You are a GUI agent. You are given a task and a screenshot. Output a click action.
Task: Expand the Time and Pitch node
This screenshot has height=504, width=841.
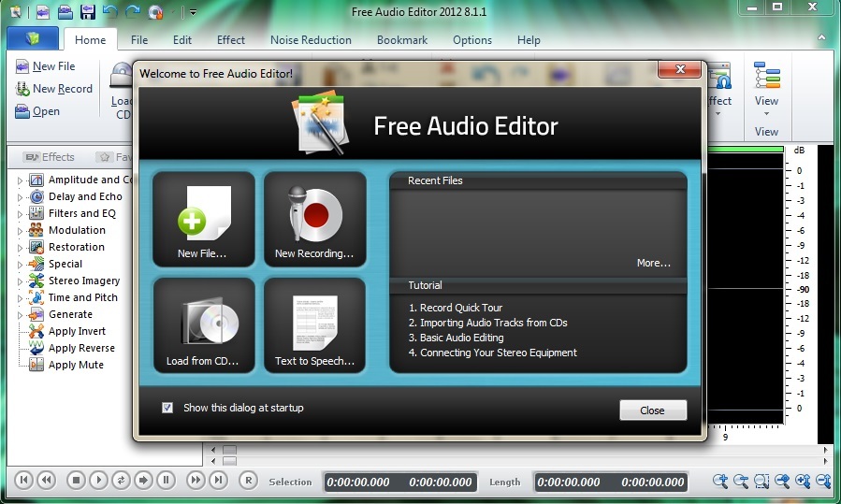(x=20, y=298)
